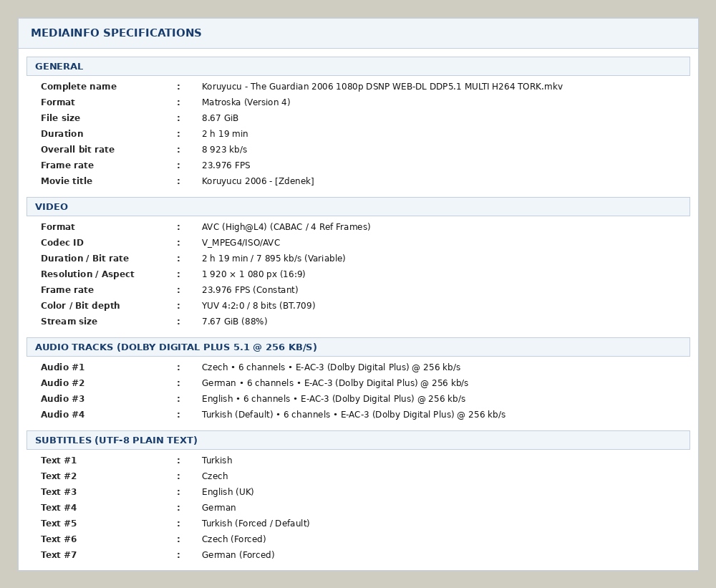The height and width of the screenshot is (588, 716).
Task: Select the VIDEO section header
Action: tap(358, 206)
